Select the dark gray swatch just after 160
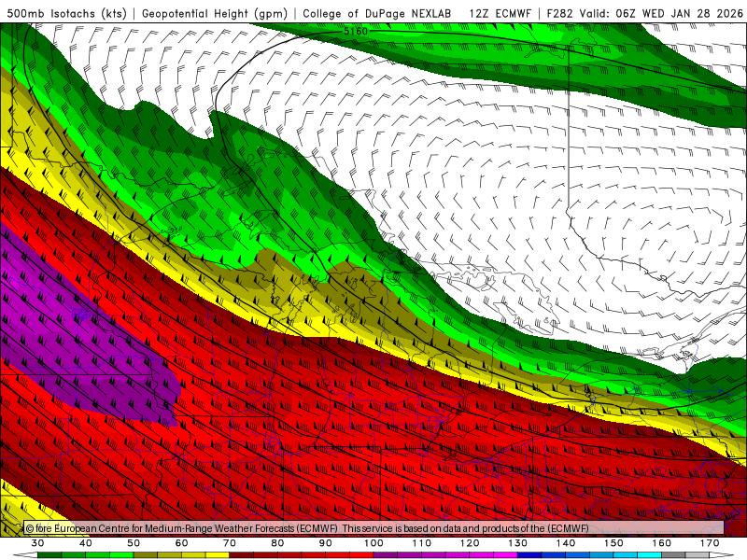Screen dimensions: 747x560 pyautogui.click(x=673, y=555)
